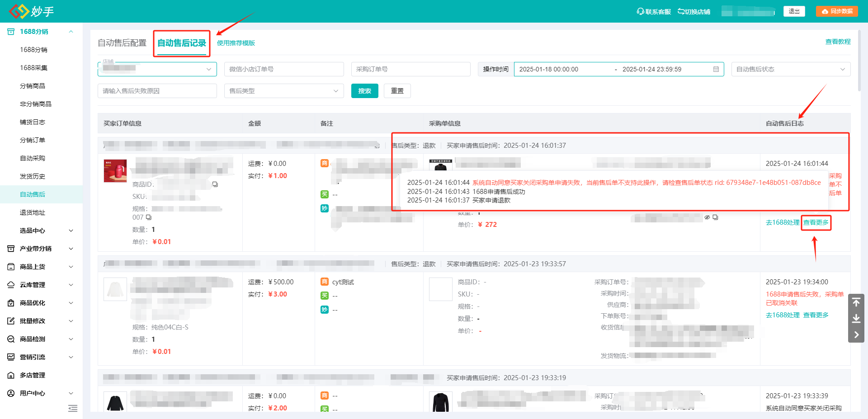
Task: Click 查看更多 for the 19:34:00 log
Action: (x=816, y=315)
